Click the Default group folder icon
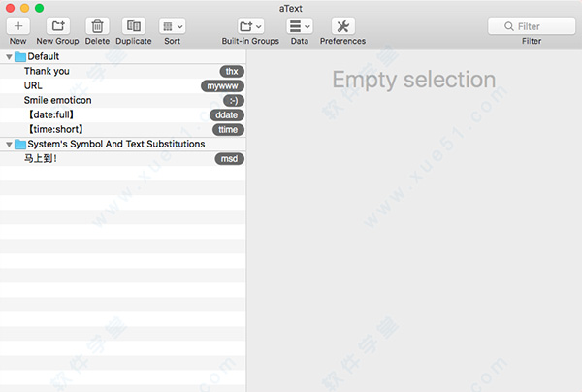The width and height of the screenshot is (582, 392). coord(20,57)
